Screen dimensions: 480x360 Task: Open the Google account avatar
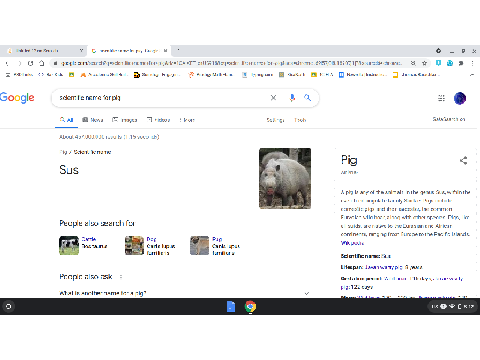coord(460,98)
